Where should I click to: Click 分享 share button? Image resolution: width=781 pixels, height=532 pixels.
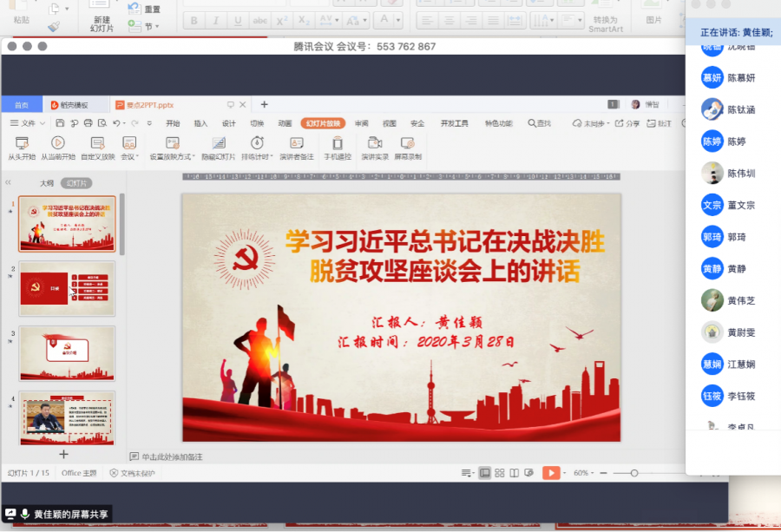pos(627,123)
